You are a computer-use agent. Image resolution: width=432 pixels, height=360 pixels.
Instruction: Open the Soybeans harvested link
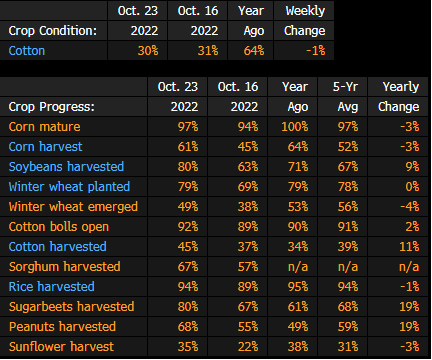pos(66,167)
